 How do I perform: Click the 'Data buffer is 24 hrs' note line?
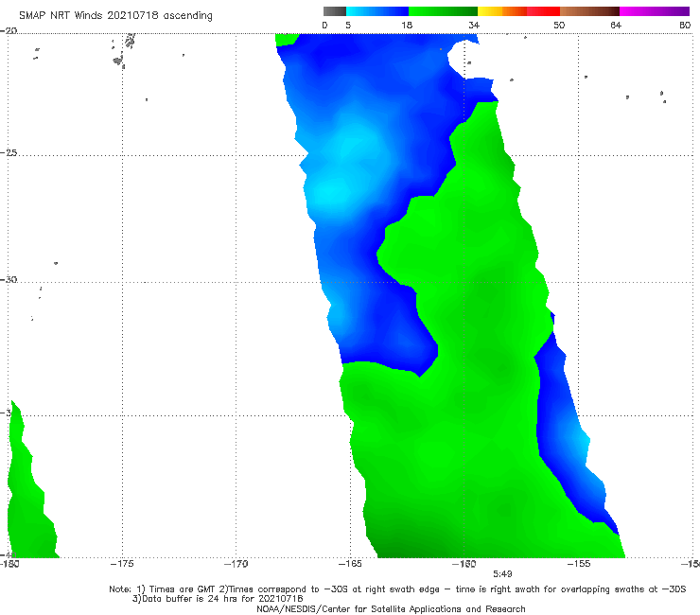click(x=218, y=599)
